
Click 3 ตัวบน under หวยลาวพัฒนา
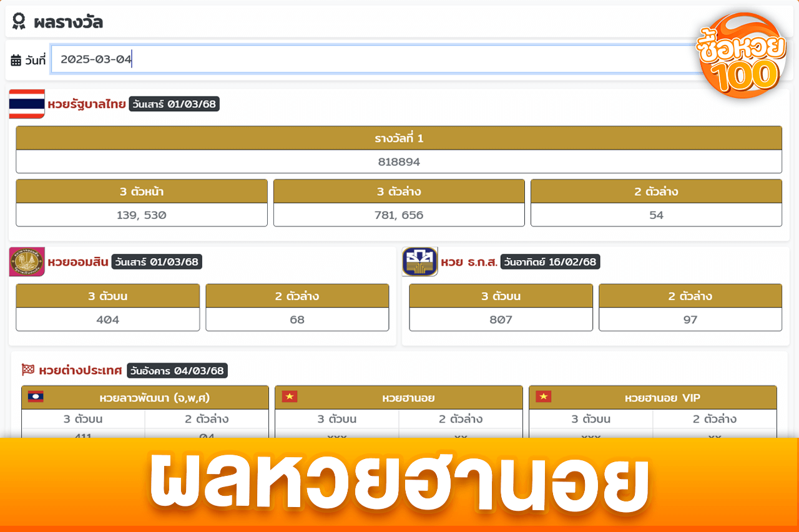pyautogui.click(x=83, y=418)
